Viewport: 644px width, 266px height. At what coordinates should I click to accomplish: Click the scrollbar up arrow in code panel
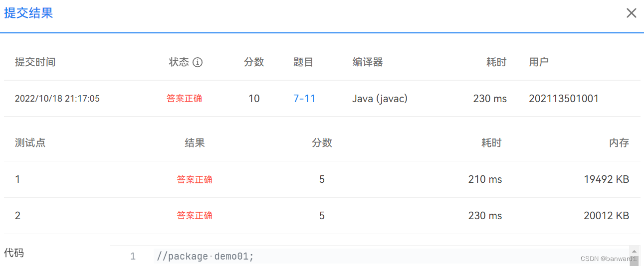coord(634,251)
